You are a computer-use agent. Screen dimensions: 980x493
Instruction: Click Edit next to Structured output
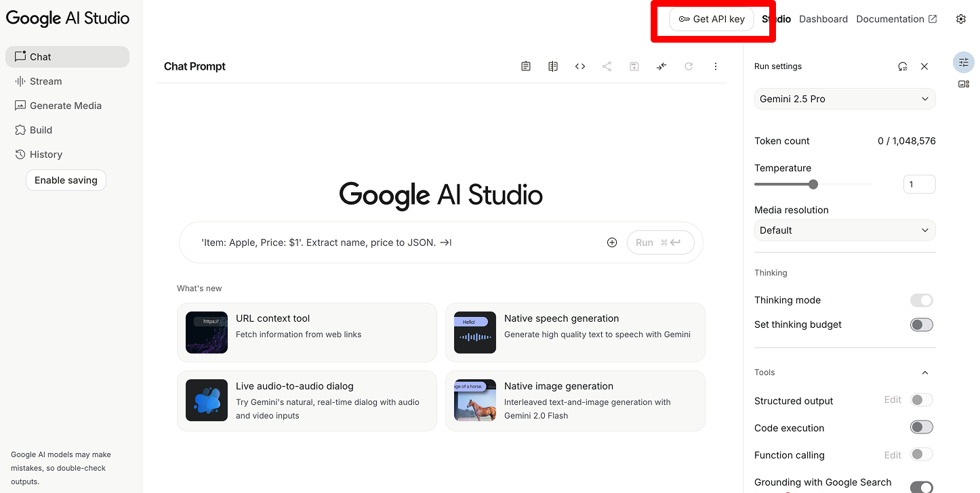tap(893, 400)
